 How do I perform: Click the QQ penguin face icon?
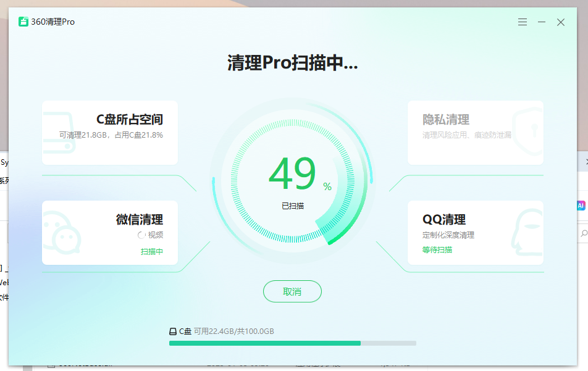click(527, 233)
